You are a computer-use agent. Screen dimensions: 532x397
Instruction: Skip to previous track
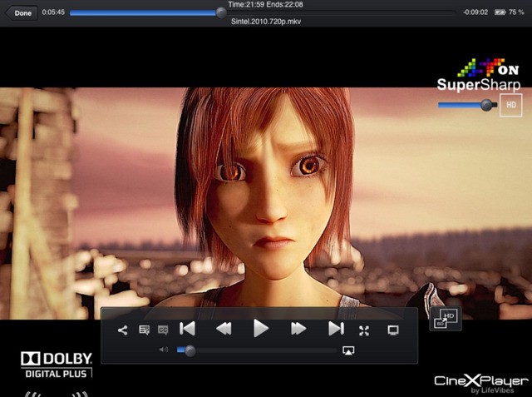pos(187,329)
